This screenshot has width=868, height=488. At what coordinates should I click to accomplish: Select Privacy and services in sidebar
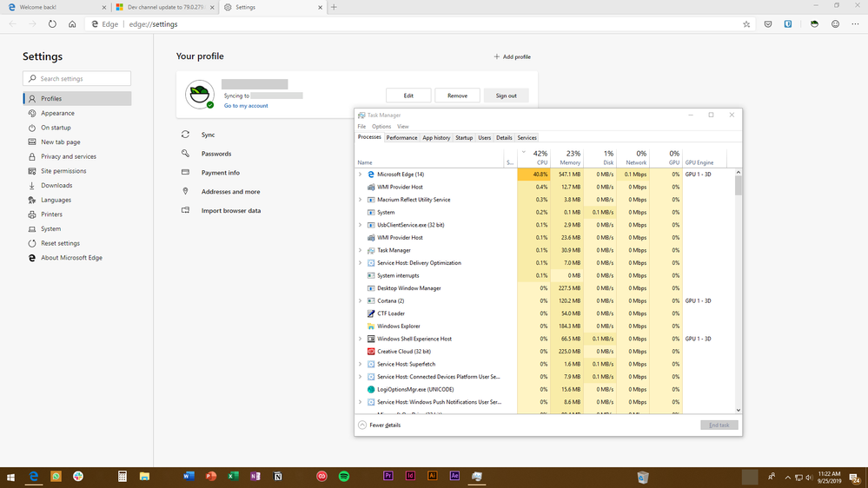pos(77,156)
